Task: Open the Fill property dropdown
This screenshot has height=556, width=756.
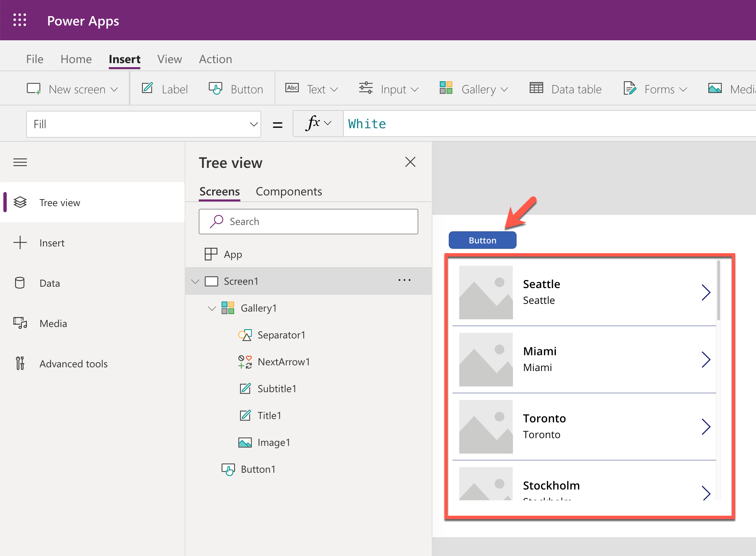Action: coord(144,124)
